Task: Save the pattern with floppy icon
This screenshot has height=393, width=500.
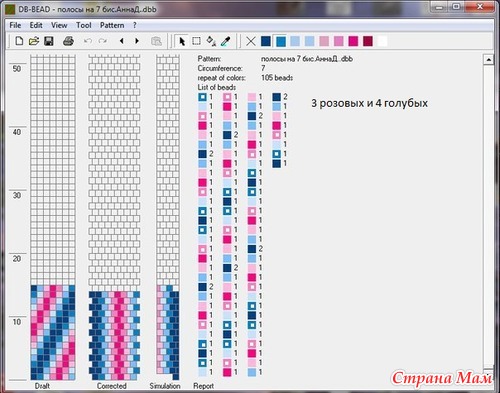Action: tap(49, 41)
